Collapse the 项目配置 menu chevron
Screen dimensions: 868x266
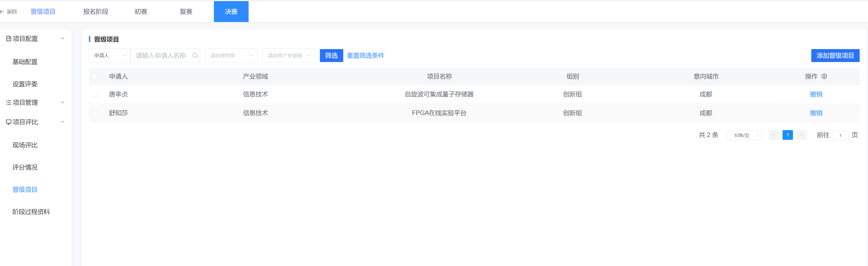(62, 39)
